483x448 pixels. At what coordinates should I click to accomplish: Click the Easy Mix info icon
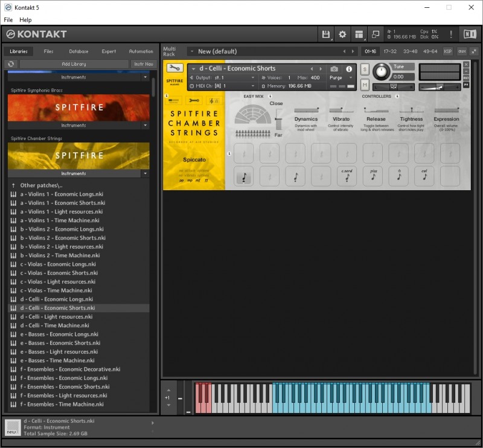tap(270, 96)
